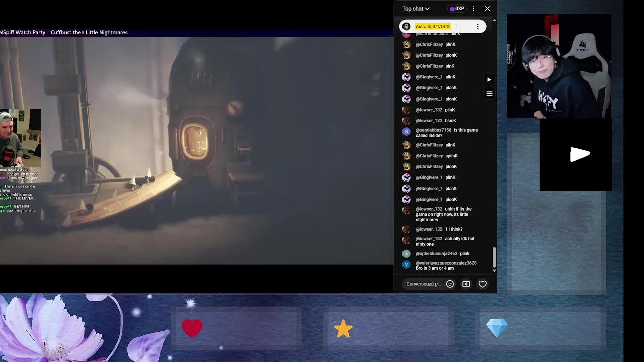Click the lowser_132 avatar next to blueK
Screen dimensions: 644x362
pyautogui.click(x=407, y=121)
